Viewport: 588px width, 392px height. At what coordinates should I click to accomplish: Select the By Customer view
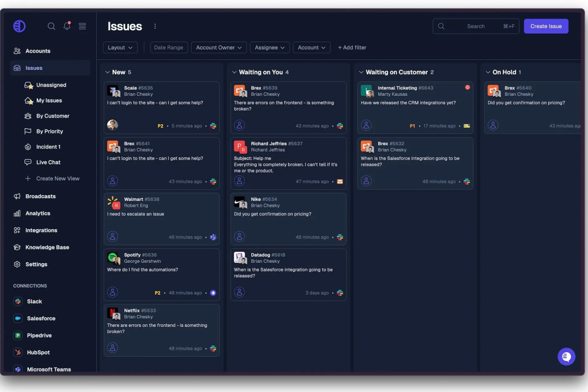coord(52,116)
